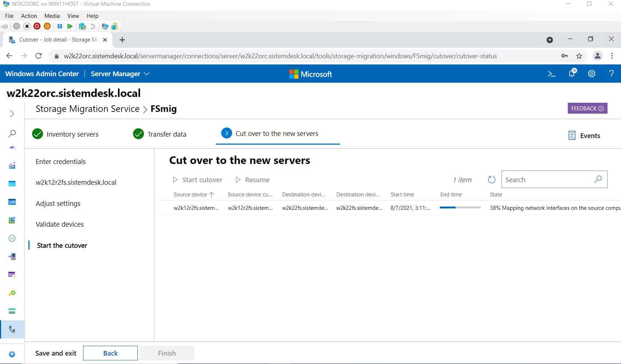The width and height of the screenshot is (621, 364).
Task: Switch to the Inventory servers step
Action: (65, 134)
